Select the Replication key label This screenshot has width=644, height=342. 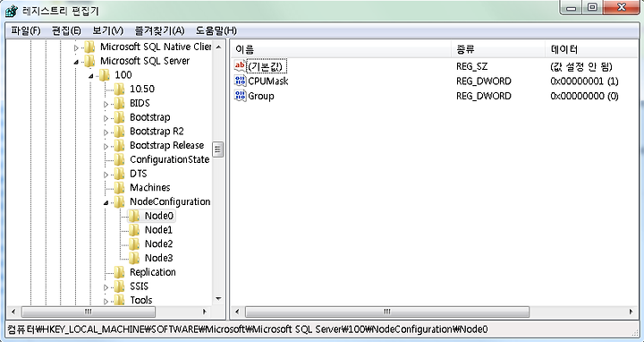click(x=153, y=271)
